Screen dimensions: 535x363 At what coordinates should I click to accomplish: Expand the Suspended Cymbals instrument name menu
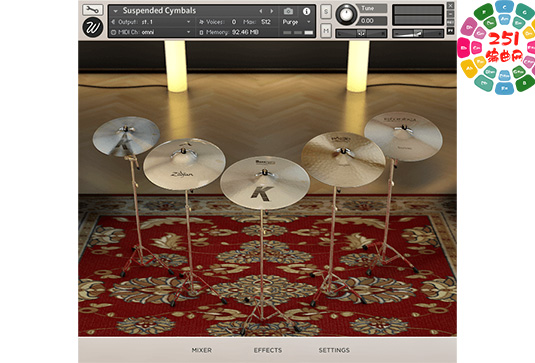tap(115, 11)
